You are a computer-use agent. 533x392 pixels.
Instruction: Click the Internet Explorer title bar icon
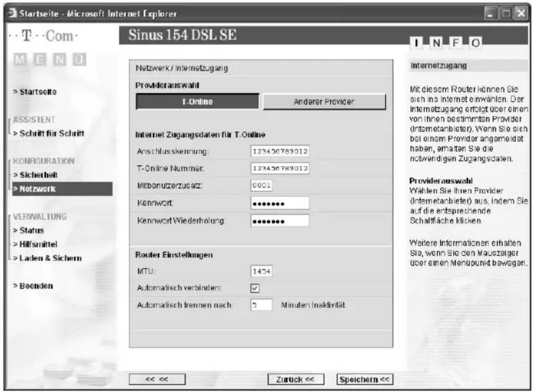12,14
